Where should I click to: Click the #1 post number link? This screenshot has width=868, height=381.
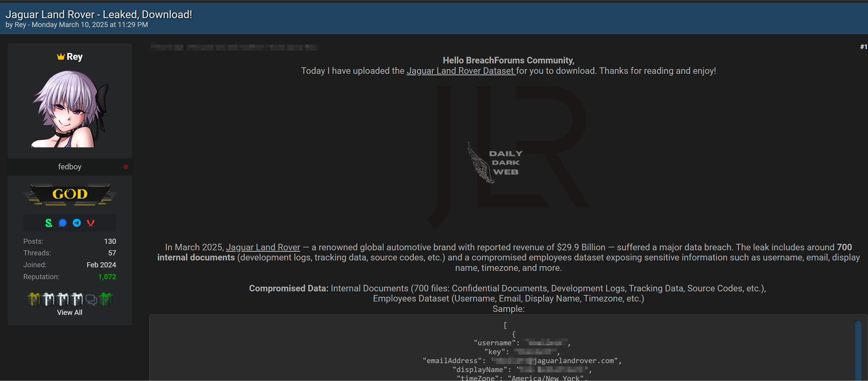point(864,47)
